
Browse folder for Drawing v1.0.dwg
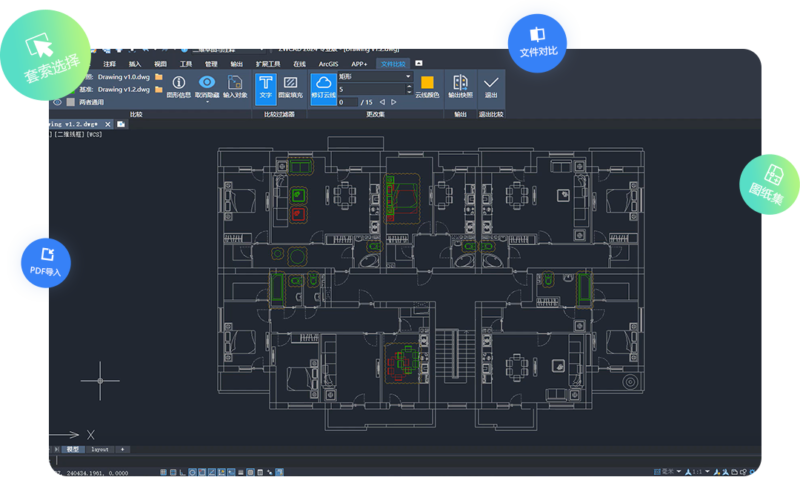[159, 77]
